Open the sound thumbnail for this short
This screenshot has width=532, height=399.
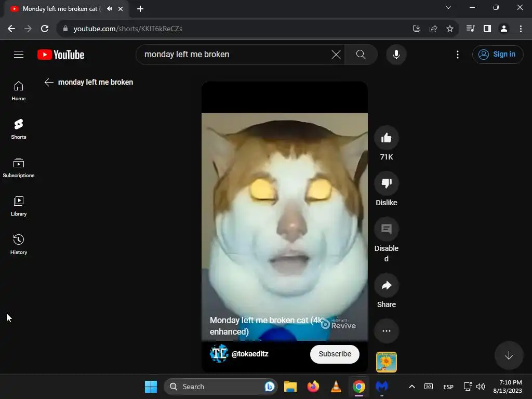coord(386,362)
